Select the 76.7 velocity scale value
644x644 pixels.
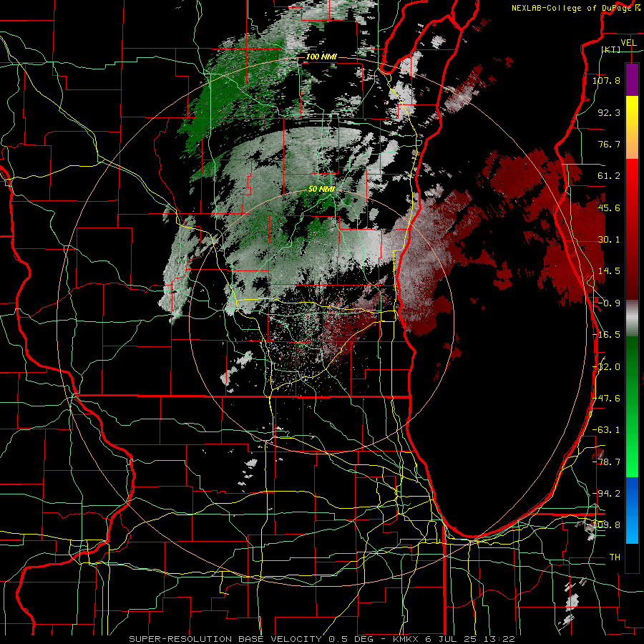(x=609, y=144)
